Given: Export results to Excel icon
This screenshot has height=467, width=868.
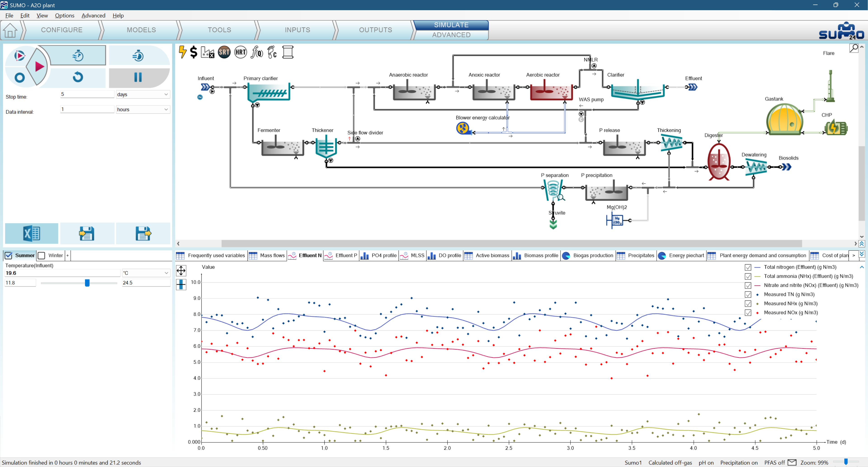Looking at the screenshot, I should pos(31,233).
